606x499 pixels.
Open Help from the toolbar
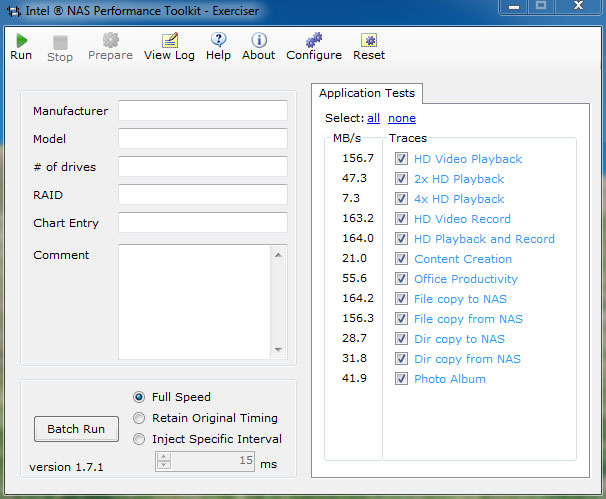pyautogui.click(x=218, y=40)
